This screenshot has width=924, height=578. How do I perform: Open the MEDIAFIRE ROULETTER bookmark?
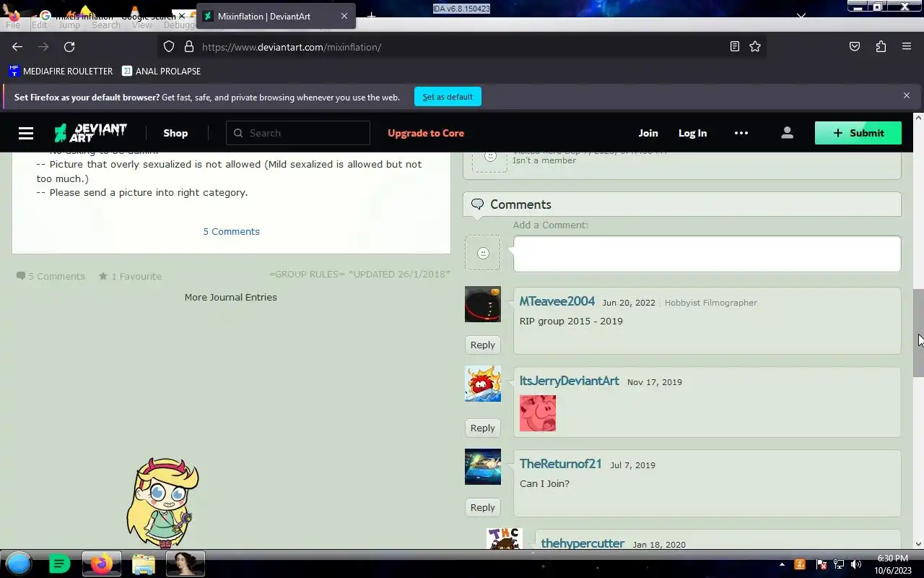[x=61, y=71]
